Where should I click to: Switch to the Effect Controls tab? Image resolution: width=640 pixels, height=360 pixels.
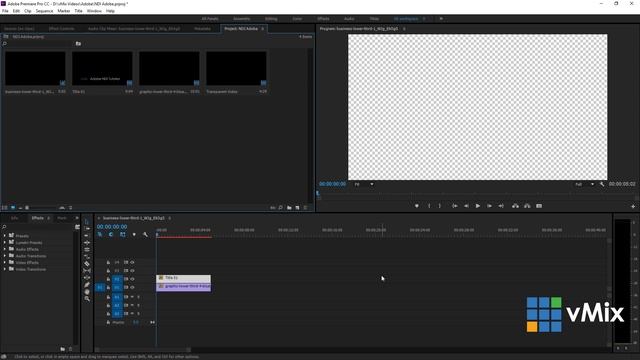click(x=62, y=29)
